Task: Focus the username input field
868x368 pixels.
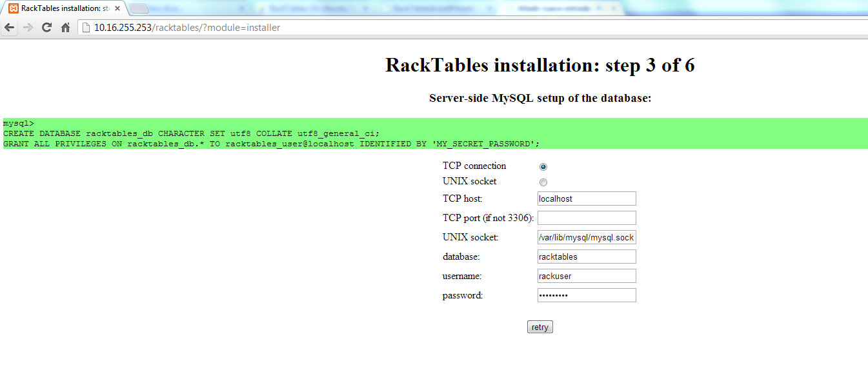Action: [x=586, y=276]
